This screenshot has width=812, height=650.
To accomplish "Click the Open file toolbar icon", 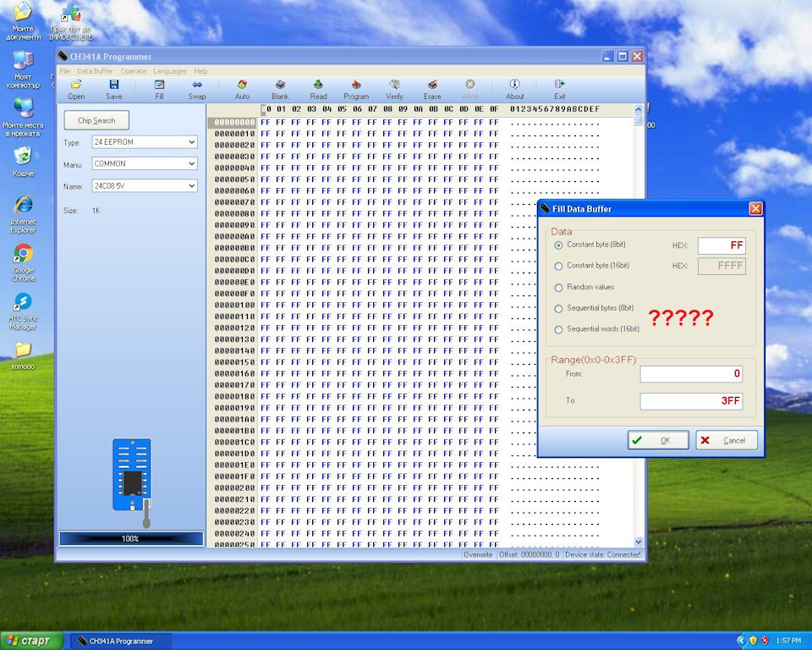I will pyautogui.click(x=76, y=89).
